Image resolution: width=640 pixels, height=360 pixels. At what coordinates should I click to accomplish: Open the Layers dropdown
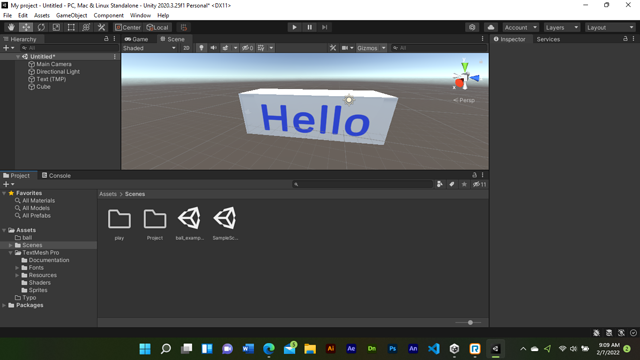[562, 27]
